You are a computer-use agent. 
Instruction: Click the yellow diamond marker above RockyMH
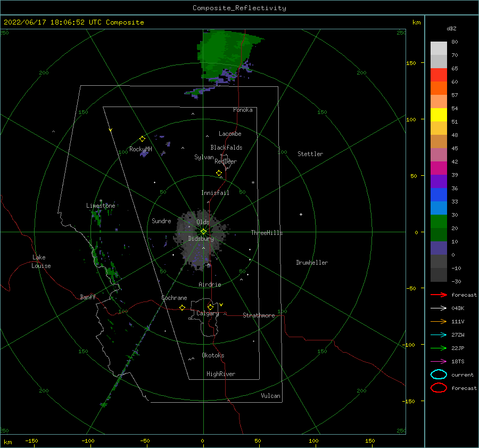142,139
